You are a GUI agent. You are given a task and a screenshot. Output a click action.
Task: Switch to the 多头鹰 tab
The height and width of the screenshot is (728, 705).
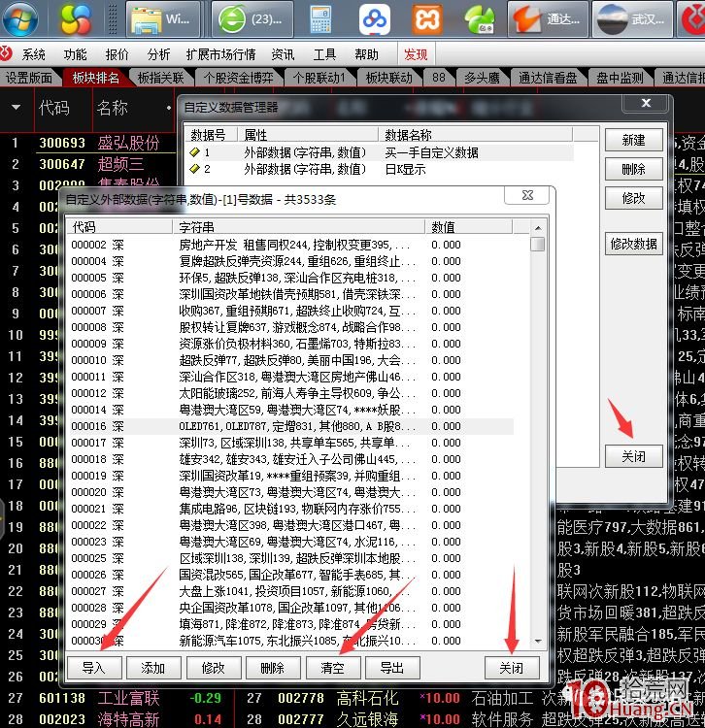coord(482,78)
